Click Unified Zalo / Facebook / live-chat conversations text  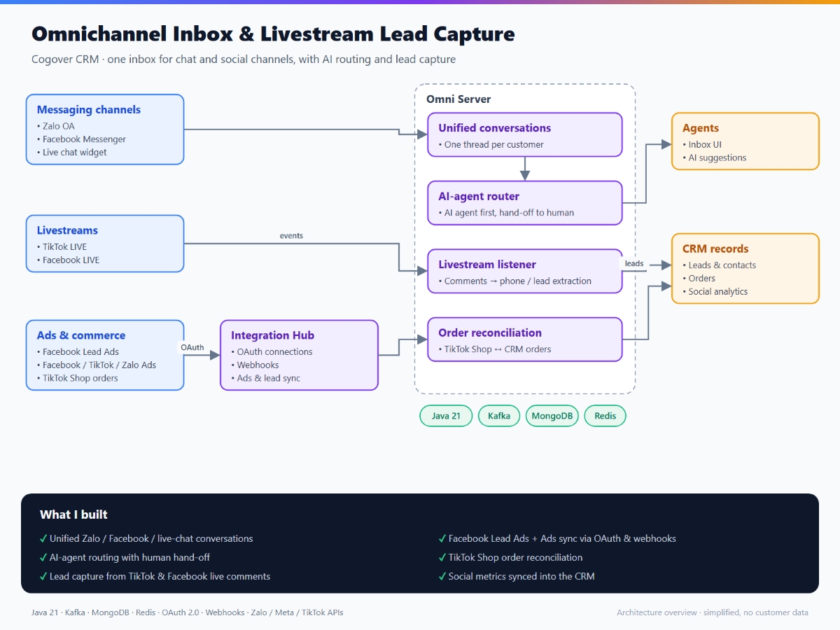click(151, 539)
